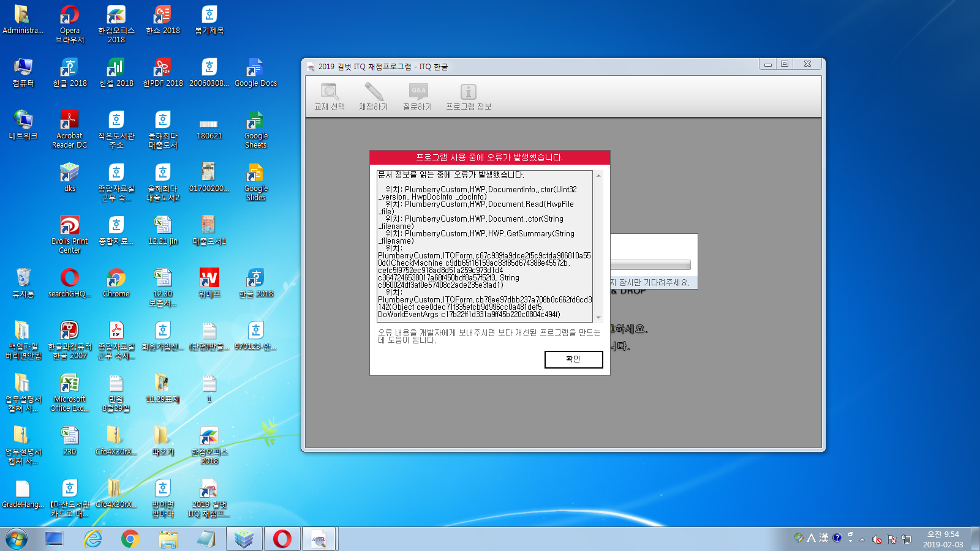
Task: Open 프로그램 정보 info icon
Action: (469, 93)
